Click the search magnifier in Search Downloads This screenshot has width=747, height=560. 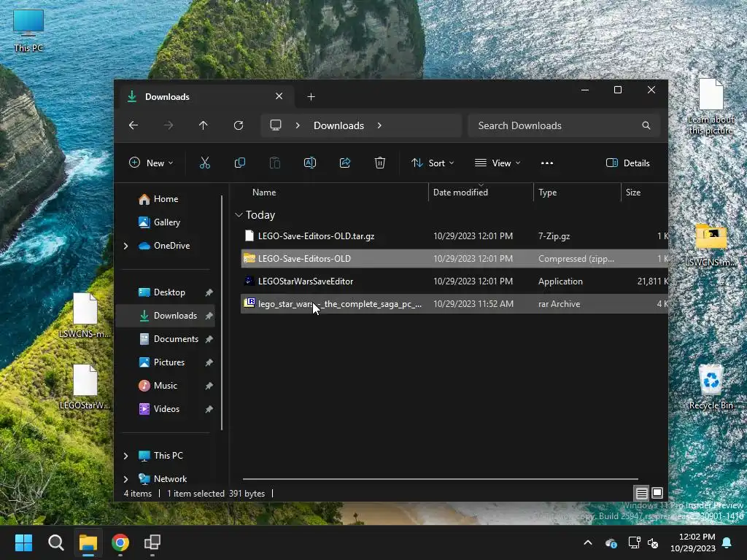pyautogui.click(x=646, y=125)
